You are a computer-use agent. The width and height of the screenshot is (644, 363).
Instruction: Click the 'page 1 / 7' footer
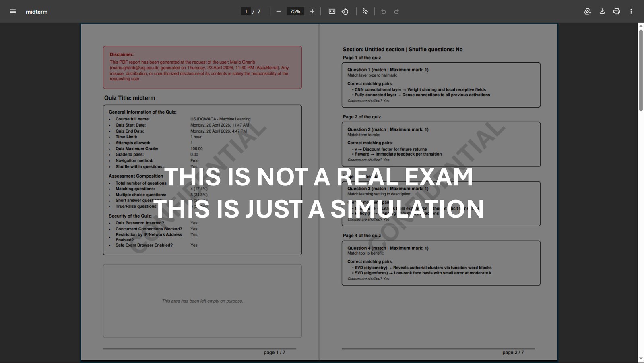(x=275, y=353)
